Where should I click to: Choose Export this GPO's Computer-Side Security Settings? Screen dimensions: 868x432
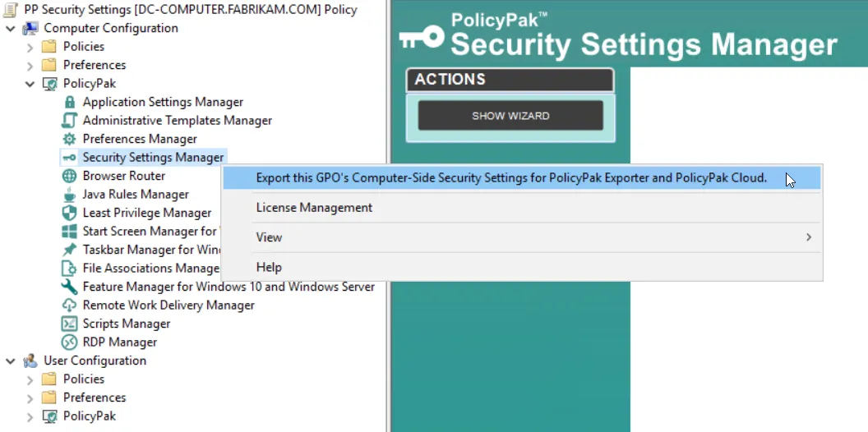pyautogui.click(x=521, y=178)
